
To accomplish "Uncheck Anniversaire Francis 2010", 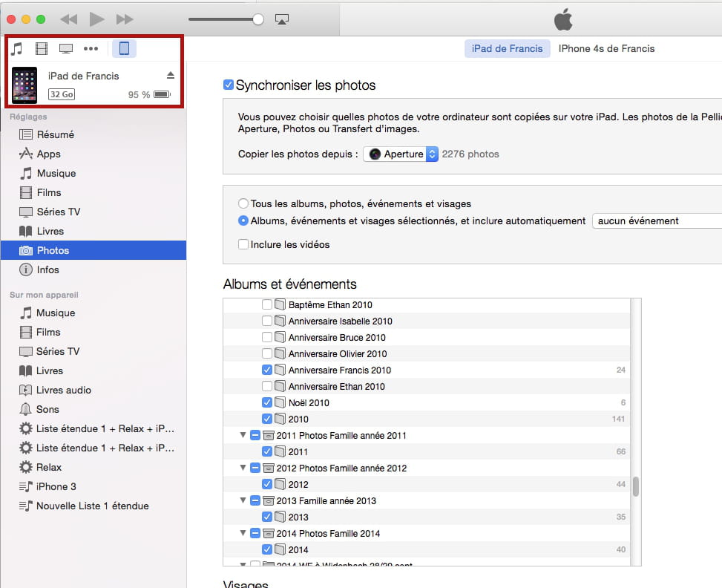I will coord(266,370).
